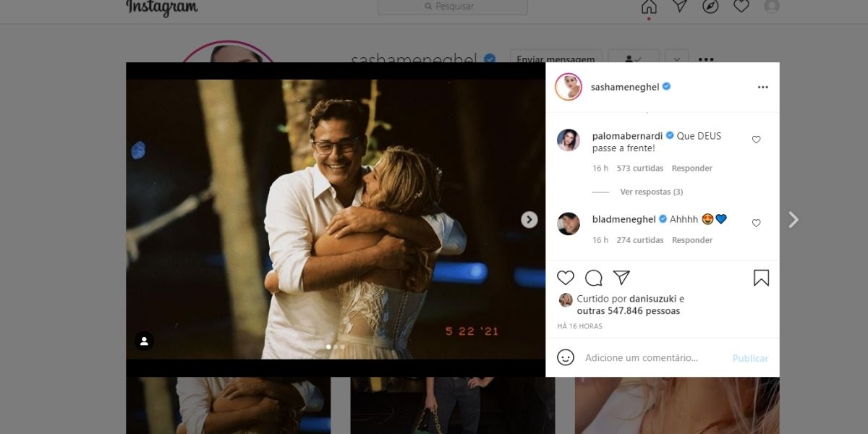Click the Instagram home icon
Screen dimensions: 868x434
click(x=649, y=7)
